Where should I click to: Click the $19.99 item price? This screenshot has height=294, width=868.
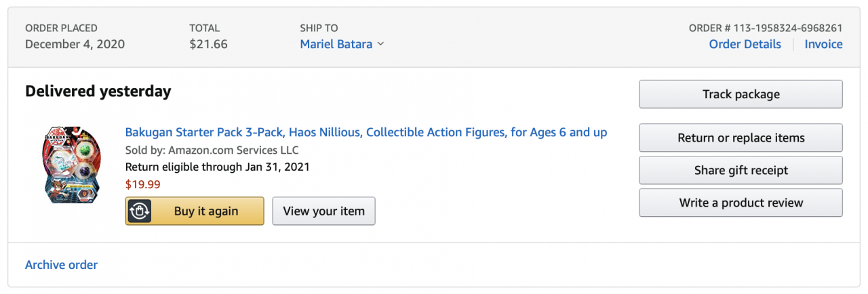click(143, 184)
